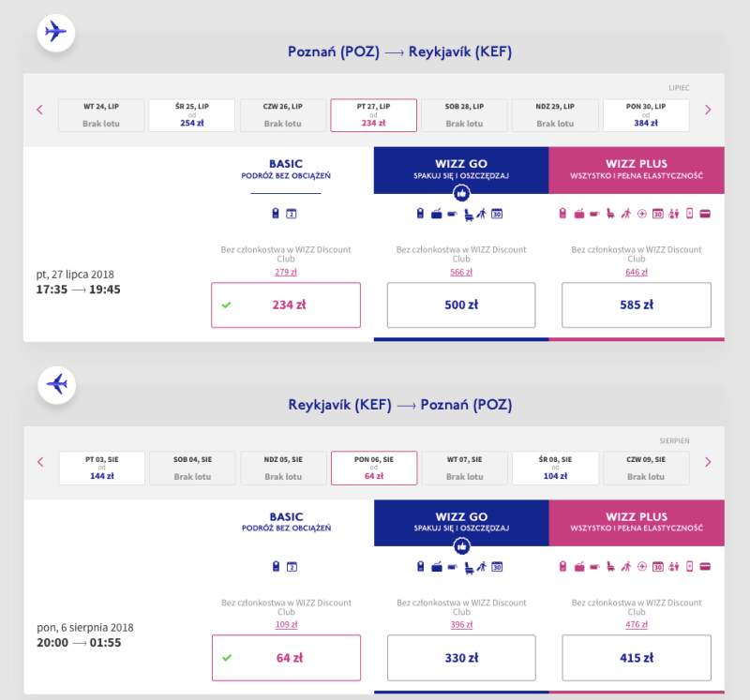Click outbound WIZZ PLUS checked suitcase icon
Image resolution: width=750 pixels, height=700 pixels.
pyautogui.click(x=579, y=214)
